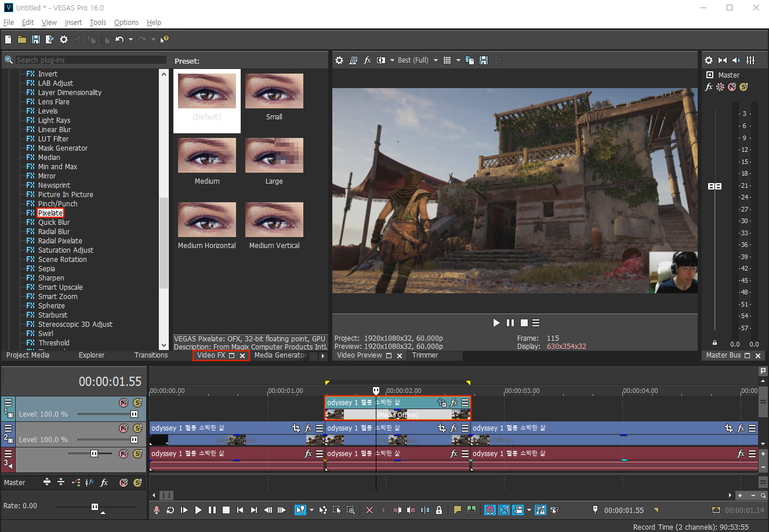Undo the last action
Viewport: 769px width, 532px height.
pyautogui.click(x=119, y=39)
